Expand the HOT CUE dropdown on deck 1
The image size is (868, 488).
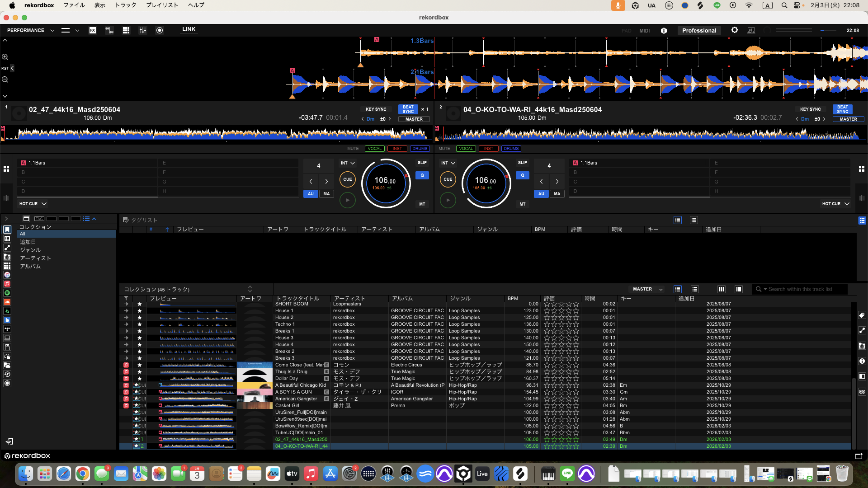[33, 204]
